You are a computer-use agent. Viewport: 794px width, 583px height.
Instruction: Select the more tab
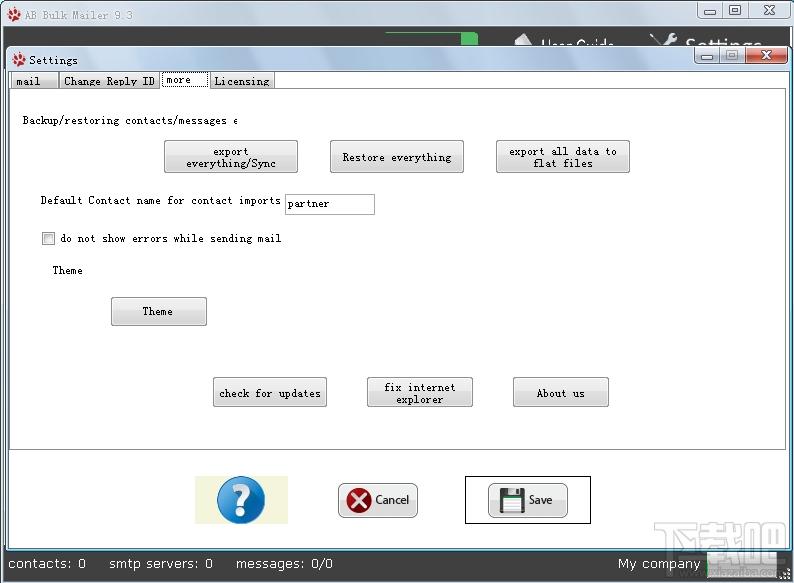(x=184, y=80)
